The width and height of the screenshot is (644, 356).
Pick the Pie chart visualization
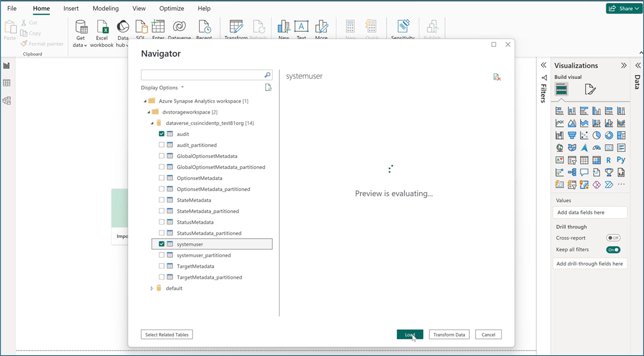[596, 135]
